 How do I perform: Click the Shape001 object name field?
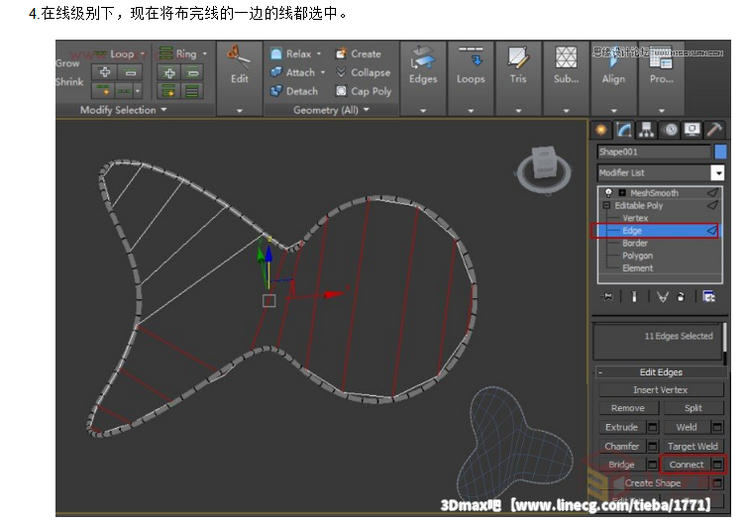[651, 152]
